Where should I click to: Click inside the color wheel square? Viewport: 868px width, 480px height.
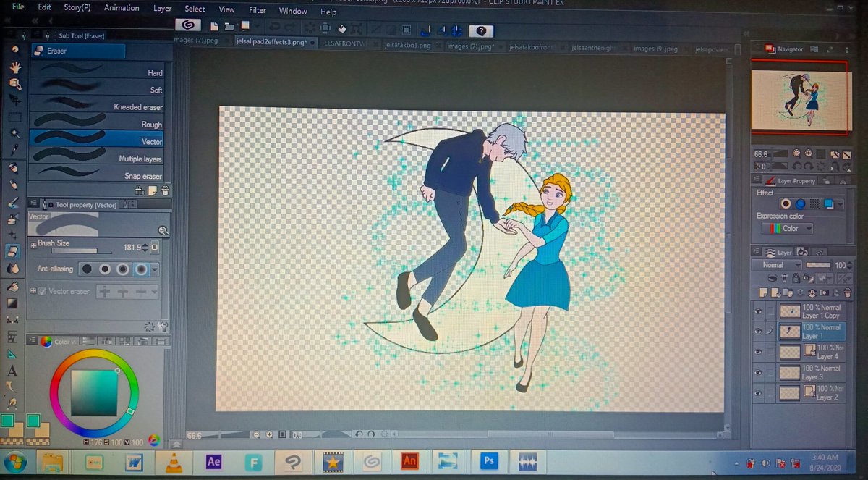tap(94, 393)
